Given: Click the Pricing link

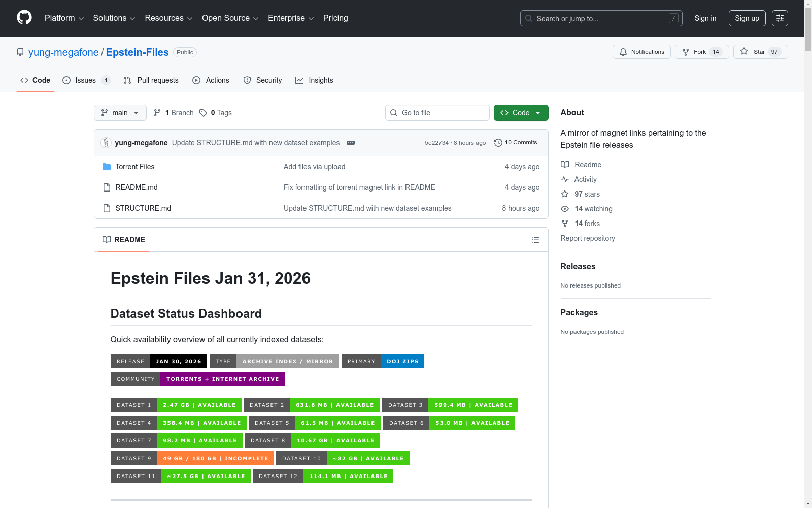Looking at the screenshot, I should (x=335, y=18).
